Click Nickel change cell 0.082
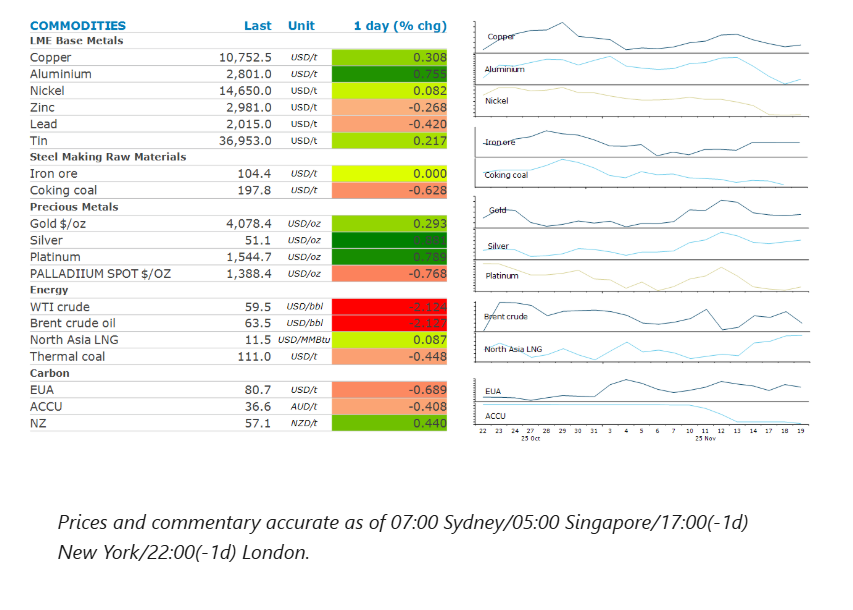The image size is (853, 610). (x=390, y=91)
